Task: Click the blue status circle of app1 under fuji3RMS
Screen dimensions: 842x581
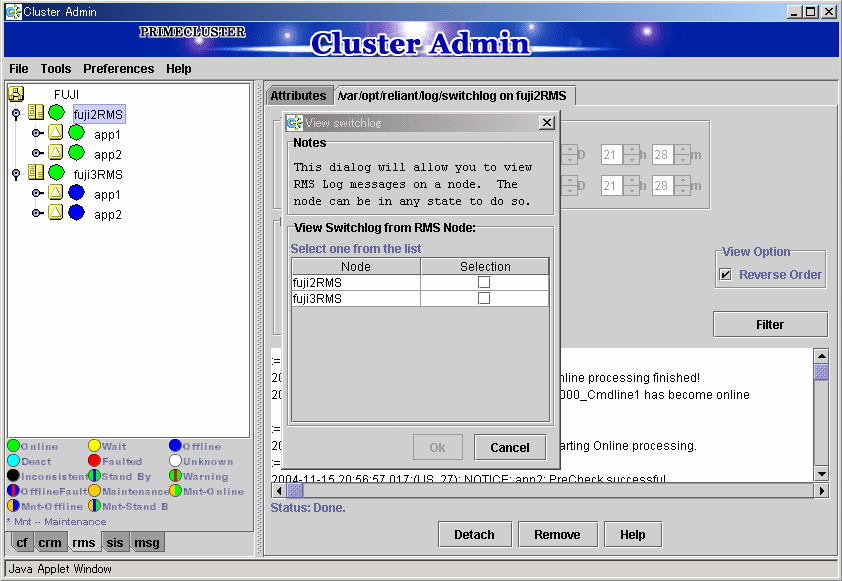Action: tap(77, 193)
